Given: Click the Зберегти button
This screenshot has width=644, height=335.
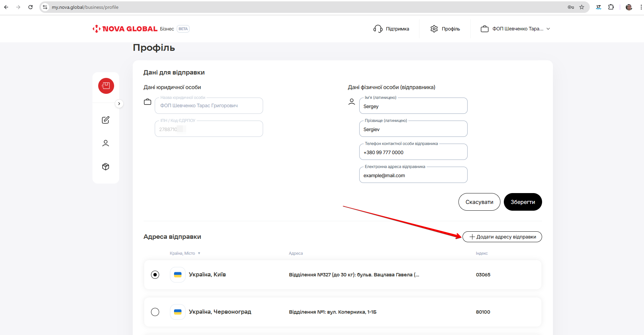Looking at the screenshot, I should 522,202.
